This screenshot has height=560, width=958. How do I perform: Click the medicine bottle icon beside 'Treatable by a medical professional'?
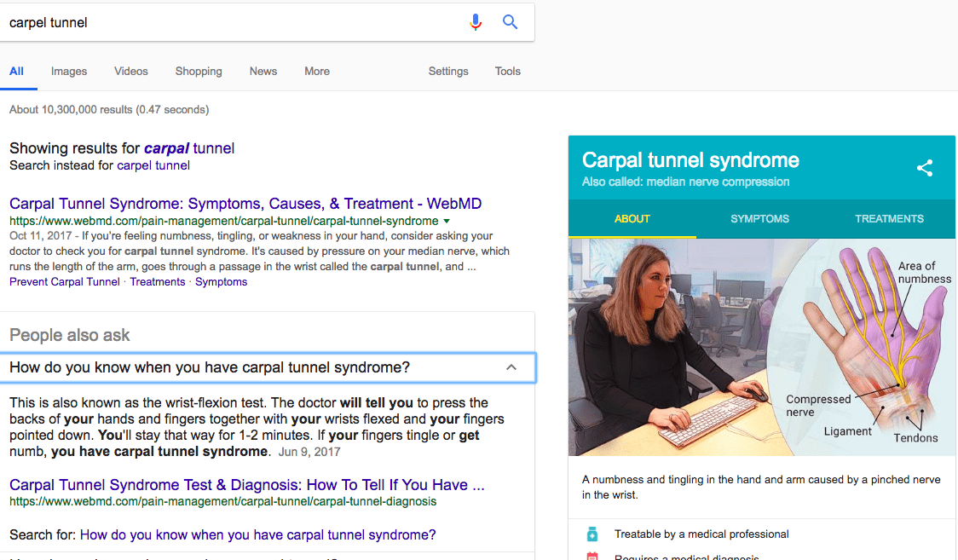pyautogui.click(x=592, y=534)
